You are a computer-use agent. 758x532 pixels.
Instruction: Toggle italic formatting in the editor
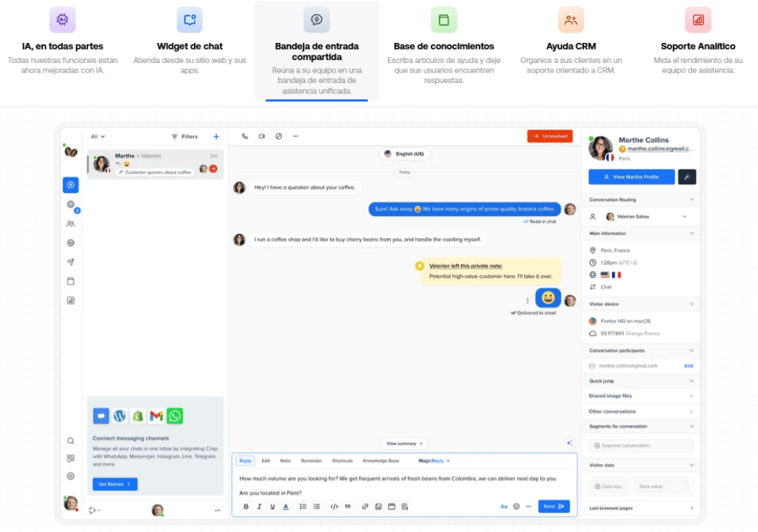pyautogui.click(x=259, y=506)
